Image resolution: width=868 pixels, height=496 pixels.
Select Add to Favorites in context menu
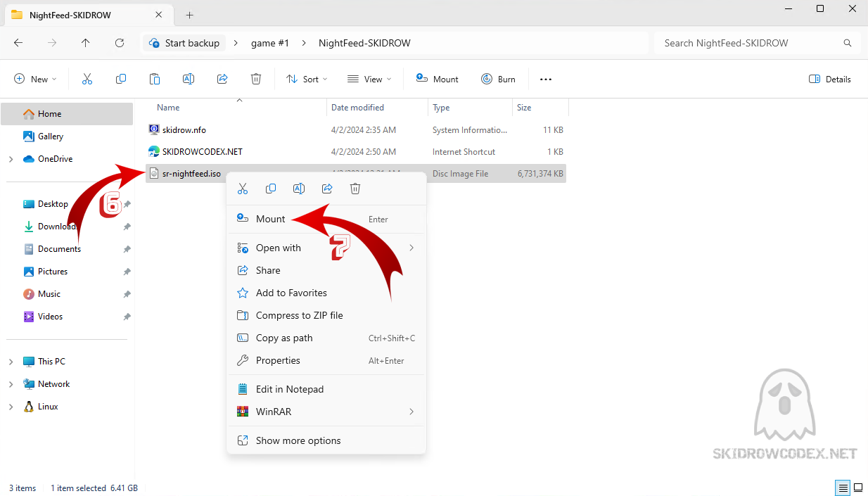(x=326, y=293)
